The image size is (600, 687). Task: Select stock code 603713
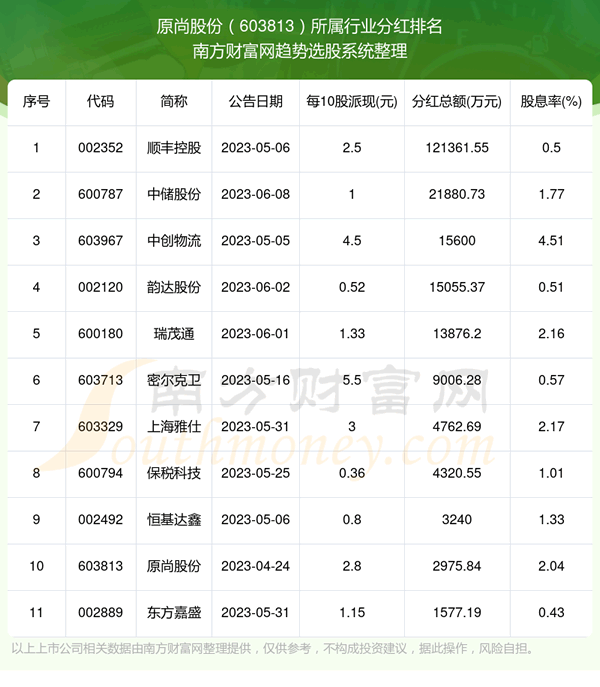tap(100, 380)
